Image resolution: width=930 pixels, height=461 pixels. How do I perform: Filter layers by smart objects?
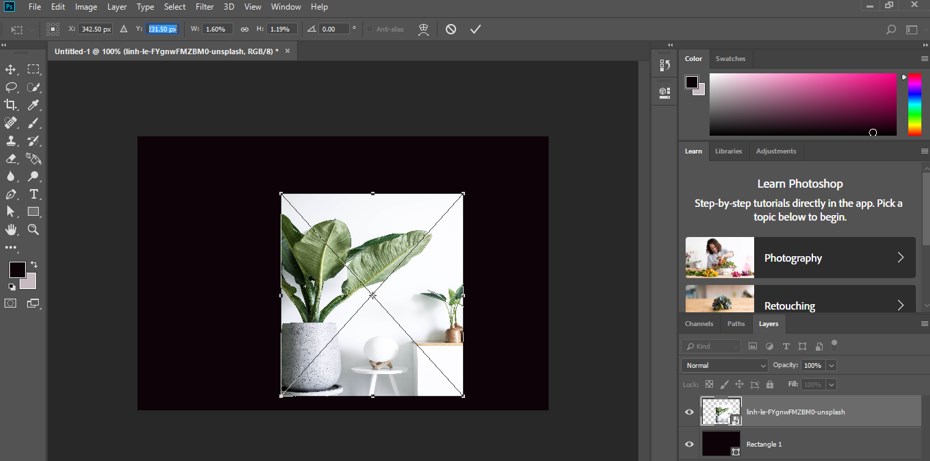(x=819, y=346)
